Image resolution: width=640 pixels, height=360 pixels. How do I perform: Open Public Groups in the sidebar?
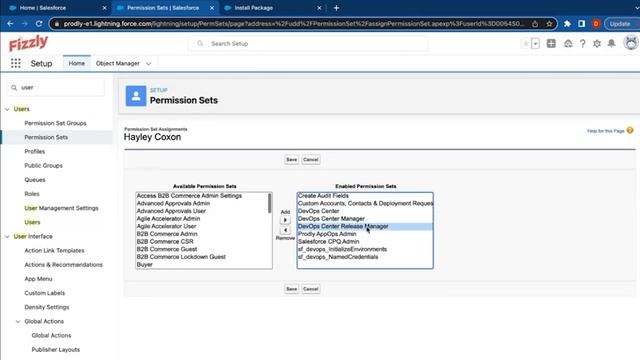click(43, 165)
